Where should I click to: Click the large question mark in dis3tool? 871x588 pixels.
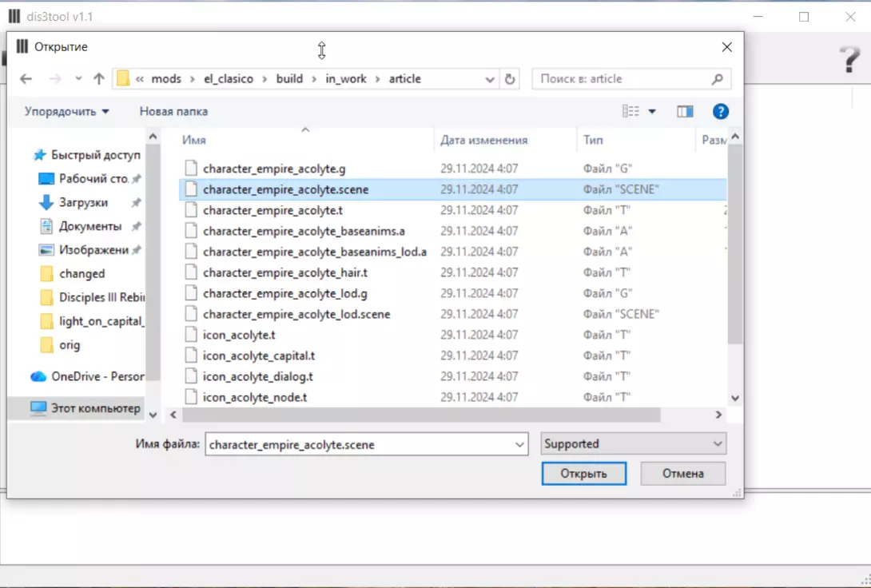(849, 61)
